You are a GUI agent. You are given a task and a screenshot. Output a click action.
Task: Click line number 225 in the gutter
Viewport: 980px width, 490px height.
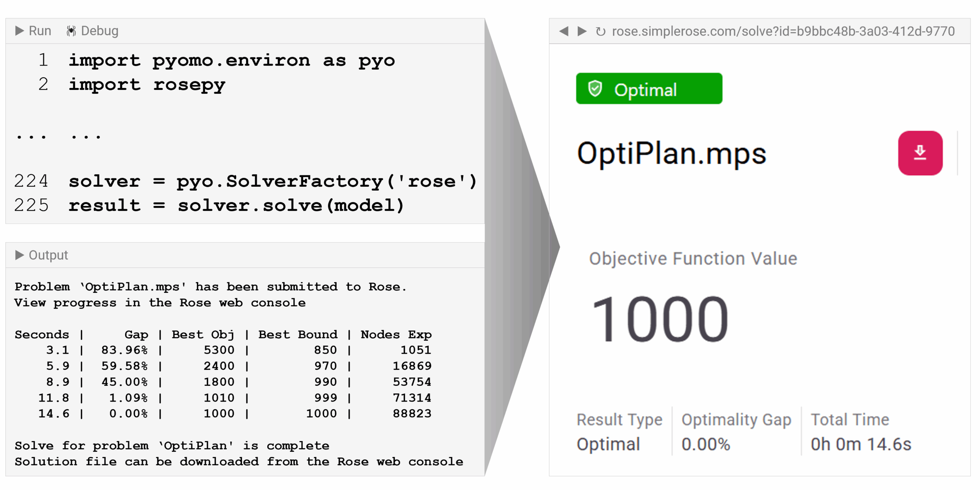(x=31, y=205)
